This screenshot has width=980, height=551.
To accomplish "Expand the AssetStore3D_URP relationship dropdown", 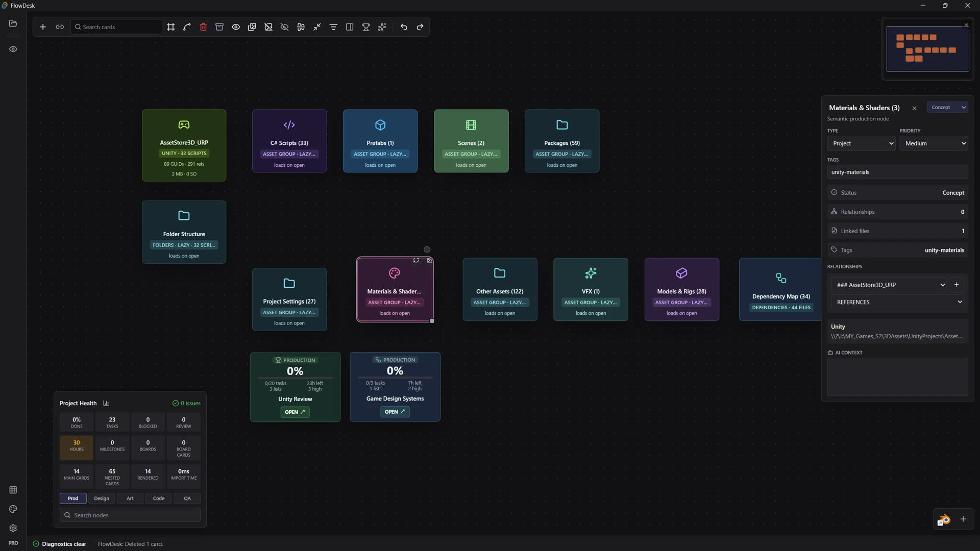I will click(889, 285).
